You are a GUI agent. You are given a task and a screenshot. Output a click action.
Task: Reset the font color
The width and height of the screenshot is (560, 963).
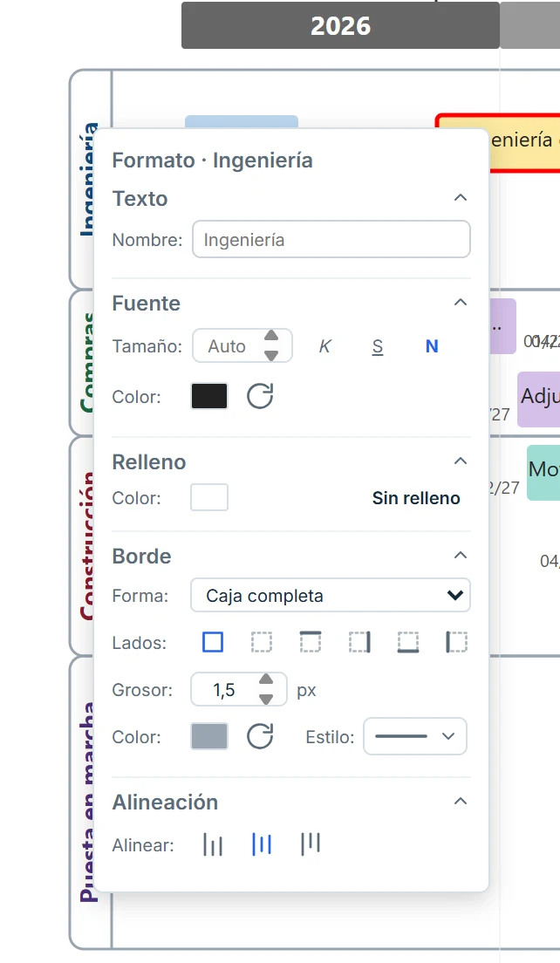click(x=260, y=396)
